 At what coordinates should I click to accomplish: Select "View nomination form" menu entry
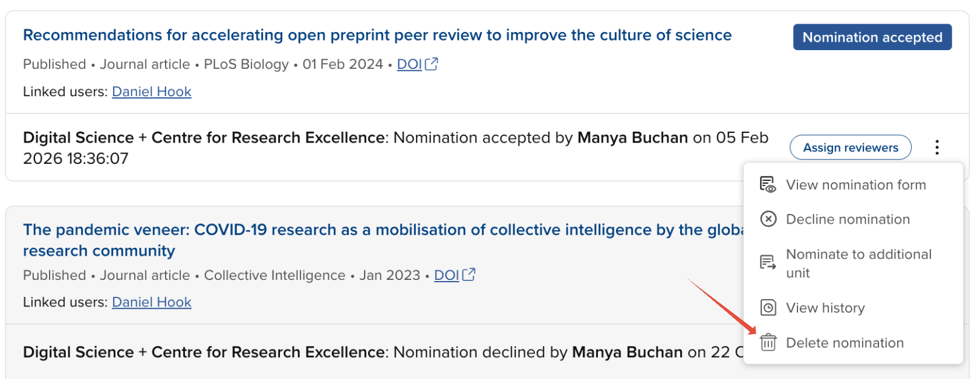[x=855, y=185]
